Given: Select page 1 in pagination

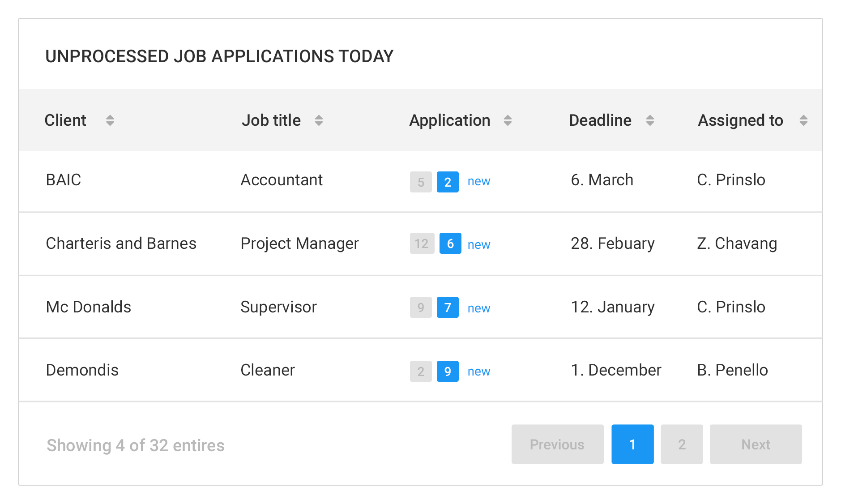Looking at the screenshot, I should 632,444.
